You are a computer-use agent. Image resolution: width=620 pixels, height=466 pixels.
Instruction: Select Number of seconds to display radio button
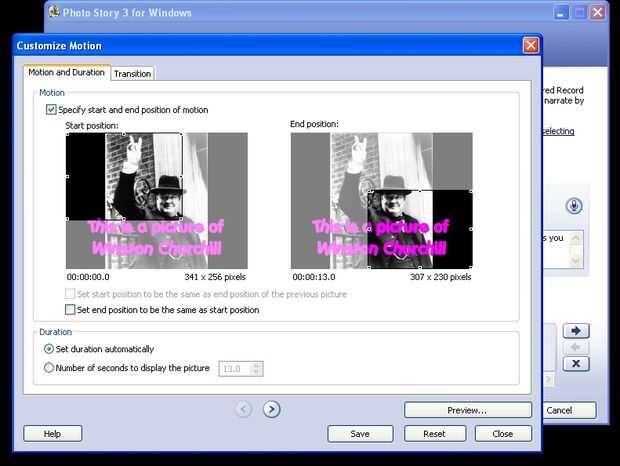49,368
